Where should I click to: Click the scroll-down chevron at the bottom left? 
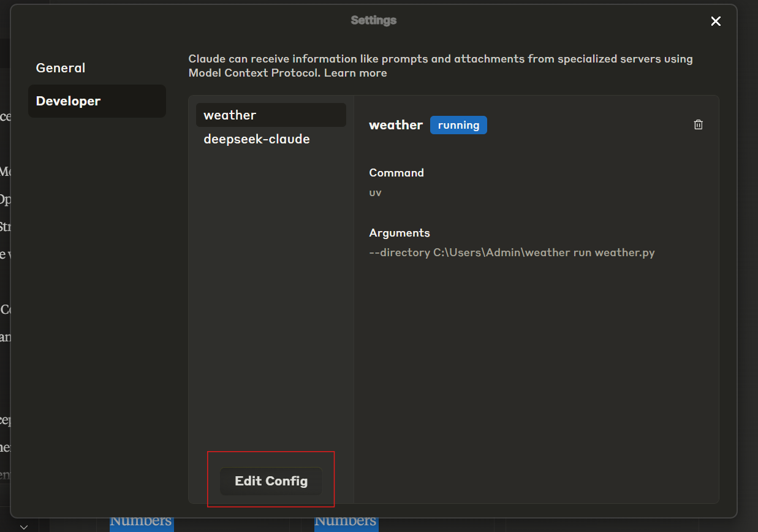[x=23, y=526]
